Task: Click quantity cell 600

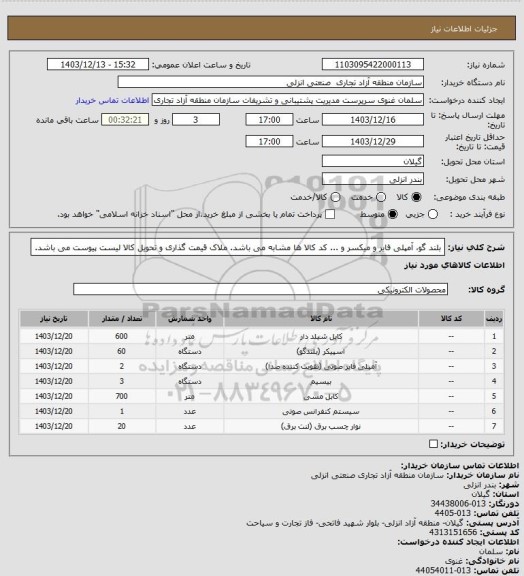Action: point(122,336)
